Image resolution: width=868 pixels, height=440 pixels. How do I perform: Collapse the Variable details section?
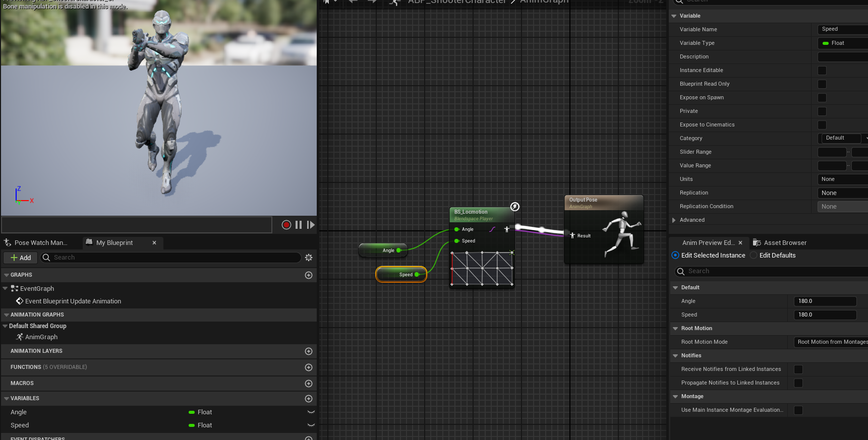tap(674, 16)
